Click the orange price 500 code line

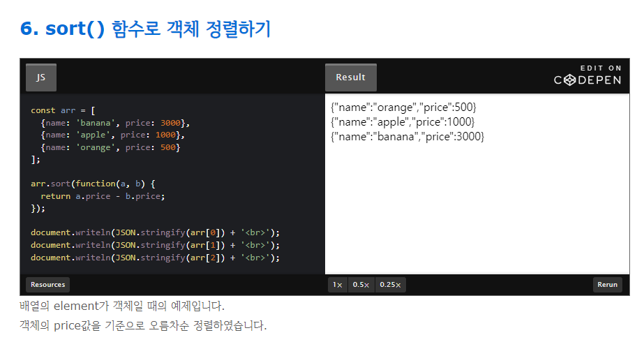[x=110, y=147]
